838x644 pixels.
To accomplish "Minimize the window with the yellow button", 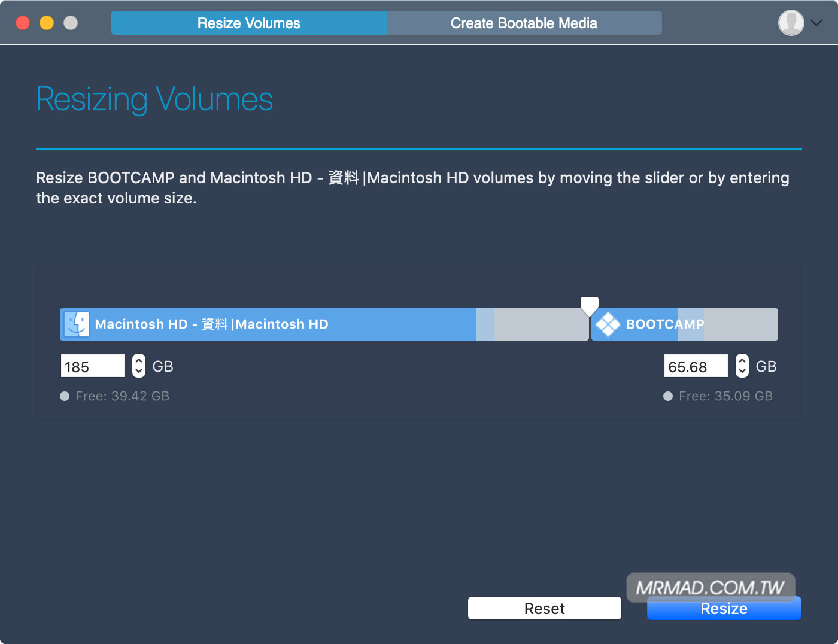I will 47,23.
